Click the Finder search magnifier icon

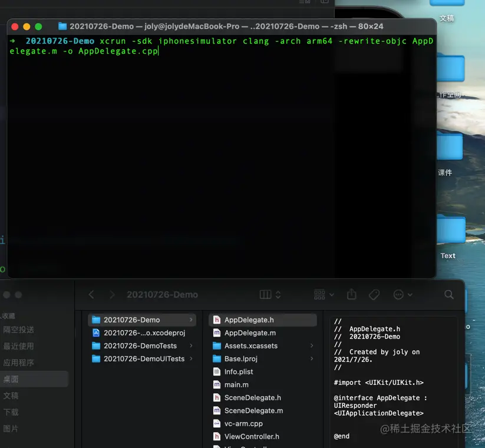click(x=449, y=295)
